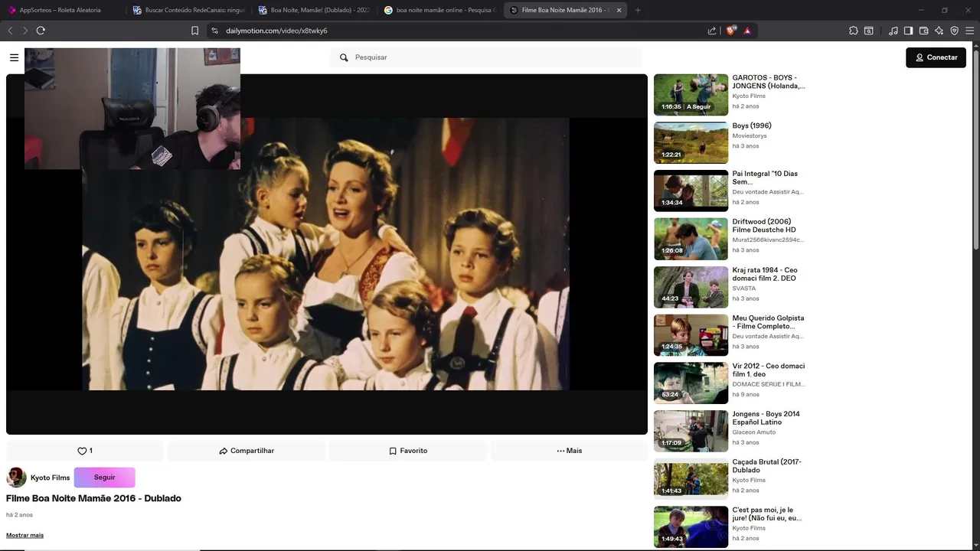This screenshot has height=551, width=980.
Task: Open C'est pas moi, je le jure! title
Action: (x=766, y=514)
